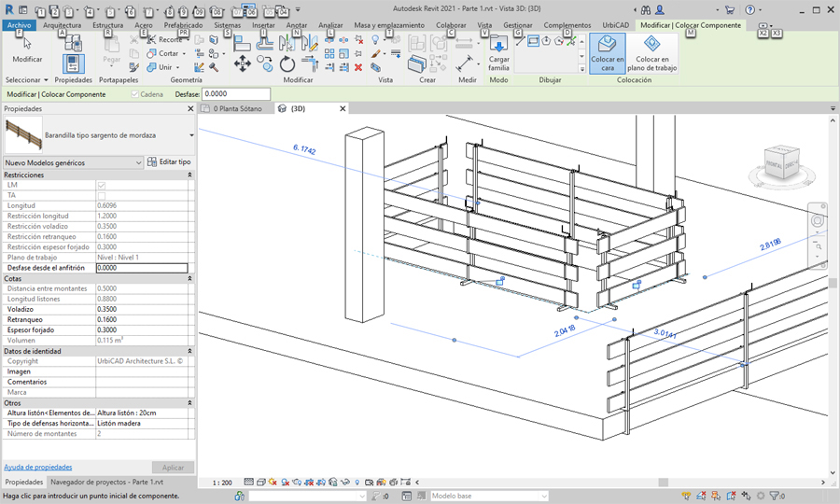The image size is (840, 504).
Task: Collapse the Restricciones section
Action: click(190, 175)
